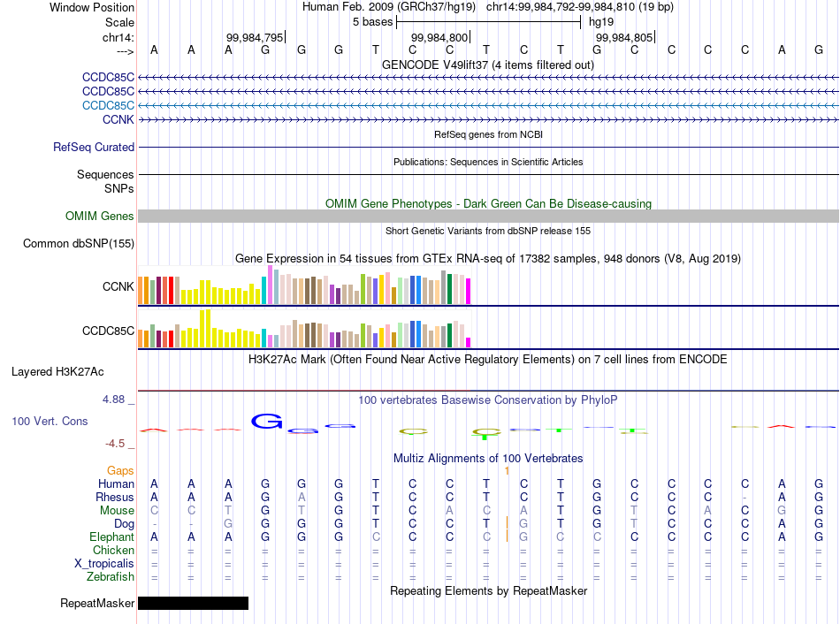Click the CCNK transcript arrow line

(488, 119)
